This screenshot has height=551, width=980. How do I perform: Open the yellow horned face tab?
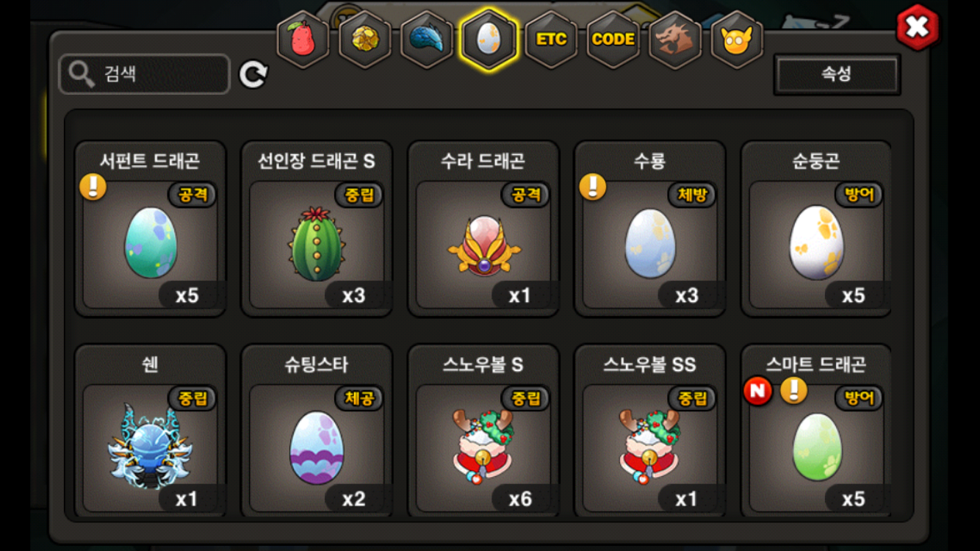click(737, 39)
